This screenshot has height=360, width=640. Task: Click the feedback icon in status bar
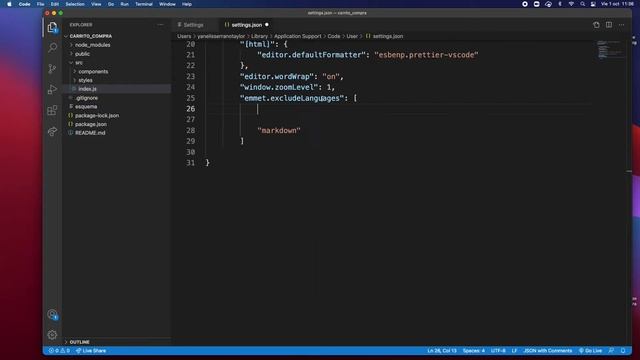(x=611, y=351)
